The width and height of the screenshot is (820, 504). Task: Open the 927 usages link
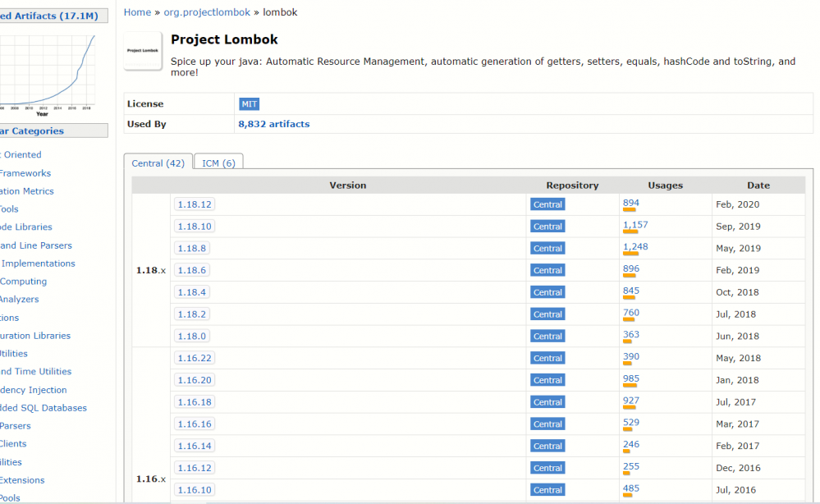630,401
